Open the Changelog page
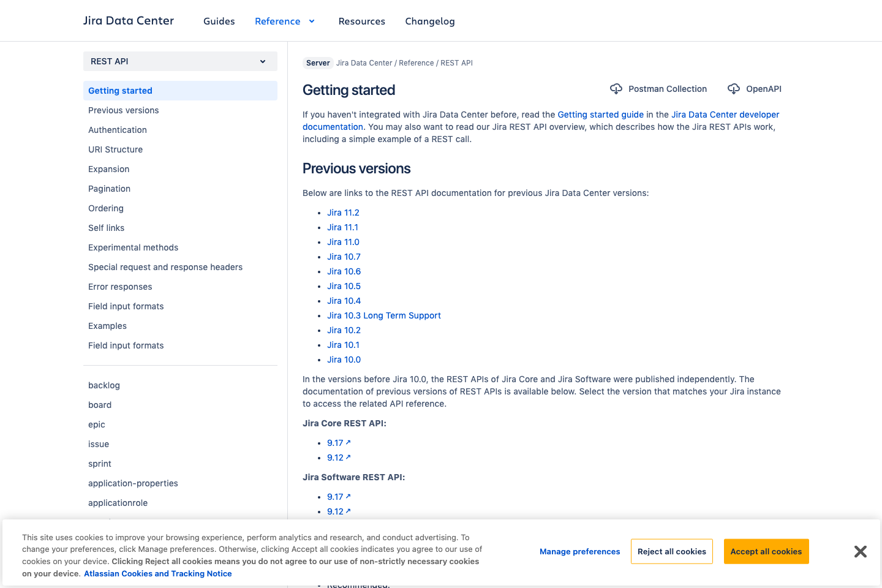Image resolution: width=882 pixels, height=588 pixels. coord(429,21)
